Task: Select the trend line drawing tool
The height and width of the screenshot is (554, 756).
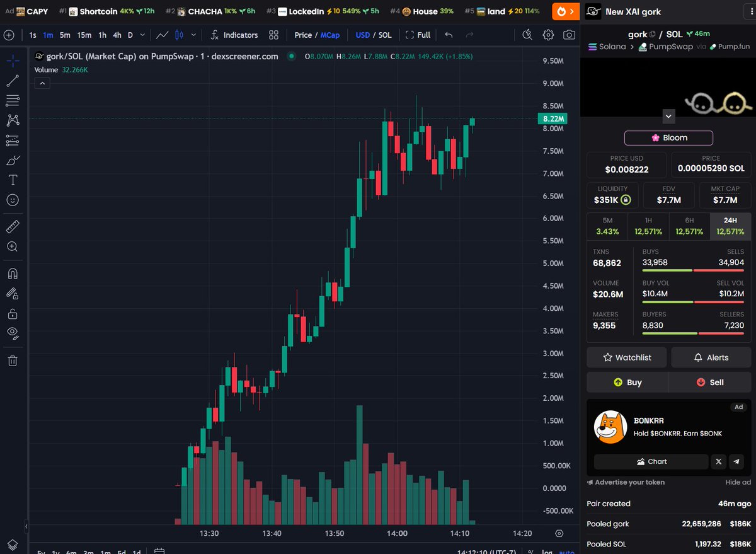Action: pos(13,81)
